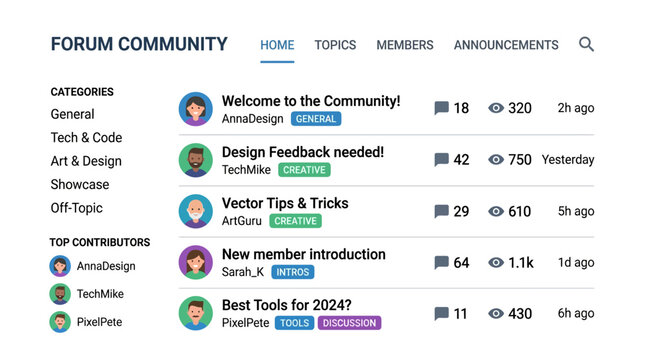
Task: Click Sarah_K's avatar on introduction post
Action: click(196, 262)
